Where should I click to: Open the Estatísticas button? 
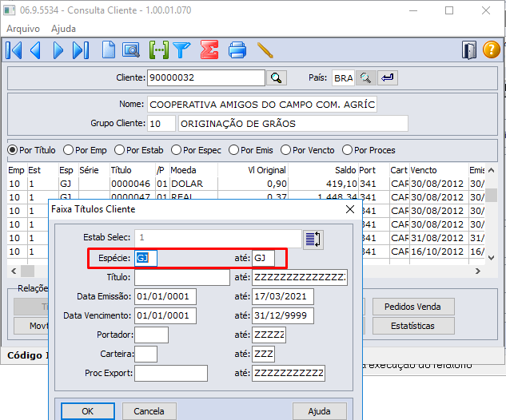point(412,326)
